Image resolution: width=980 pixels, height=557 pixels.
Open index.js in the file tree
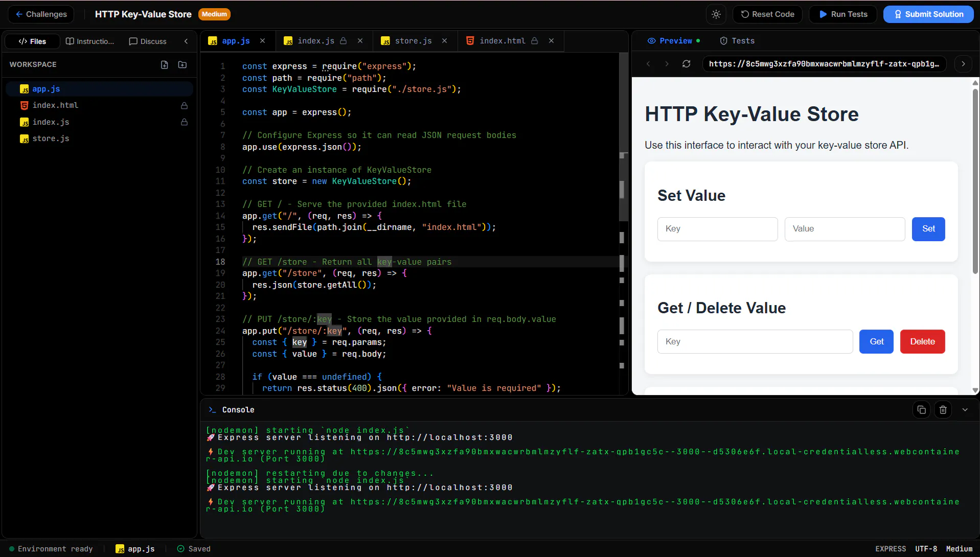tap(99, 122)
